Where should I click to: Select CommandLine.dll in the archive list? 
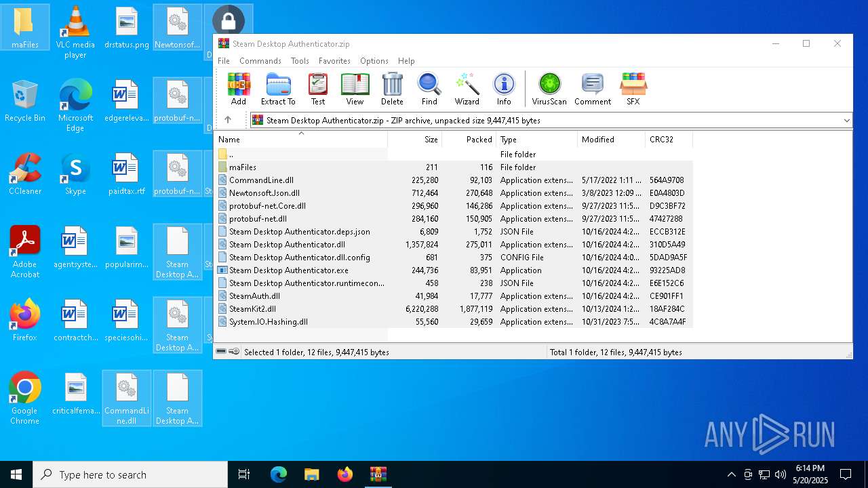click(454, 180)
